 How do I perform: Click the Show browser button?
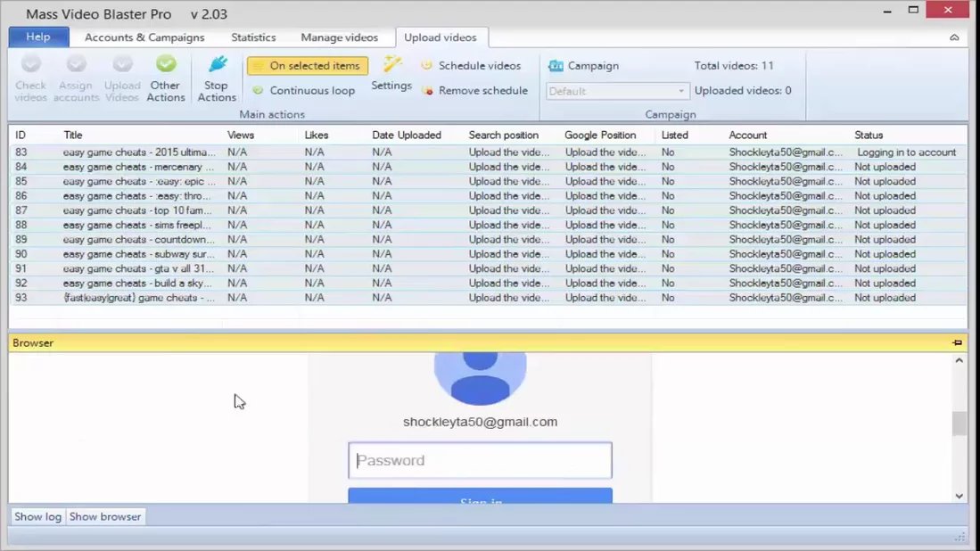105,516
